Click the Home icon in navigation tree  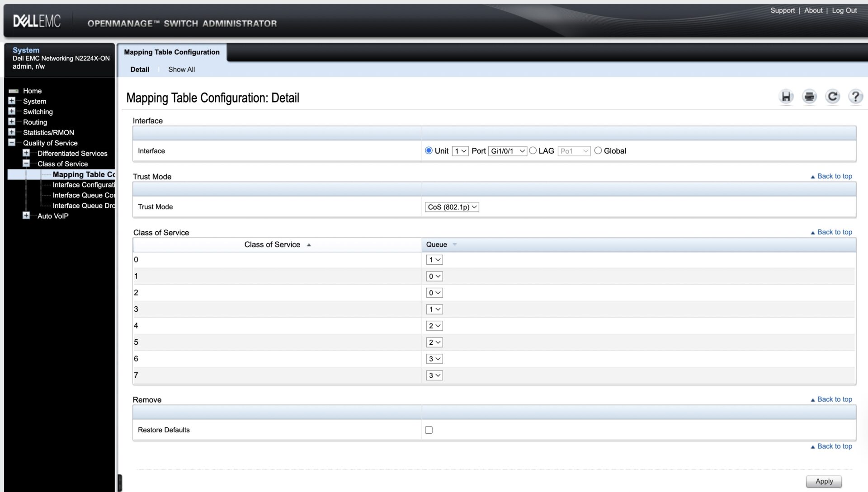click(x=14, y=91)
